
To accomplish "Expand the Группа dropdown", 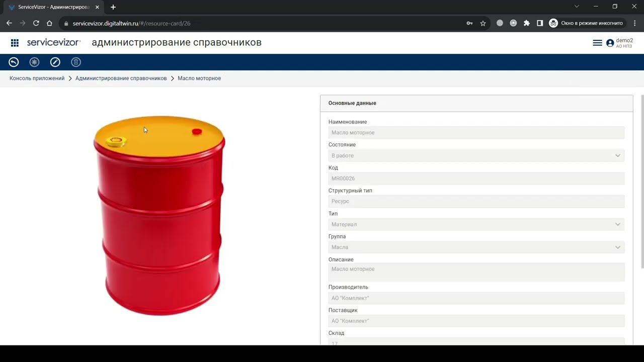I will click(617, 247).
